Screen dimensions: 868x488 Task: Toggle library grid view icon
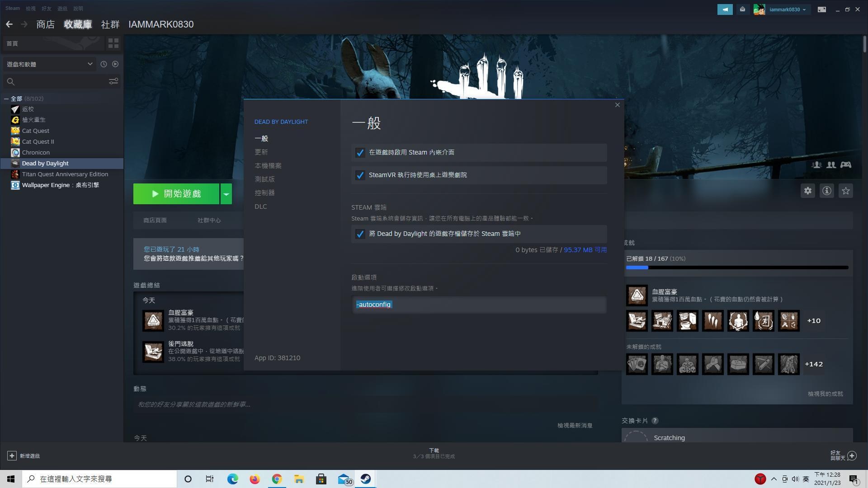click(113, 43)
